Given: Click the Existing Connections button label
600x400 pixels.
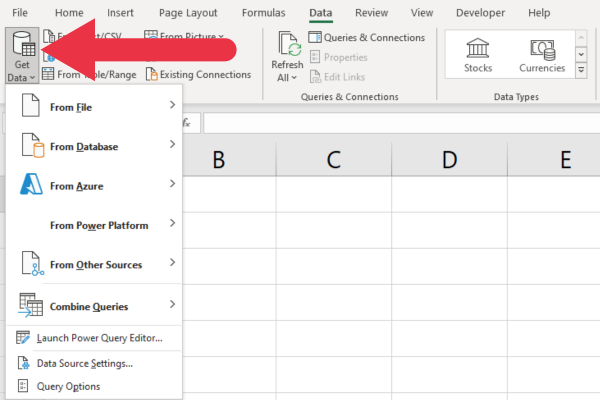Looking at the screenshot, I should 205,74.
